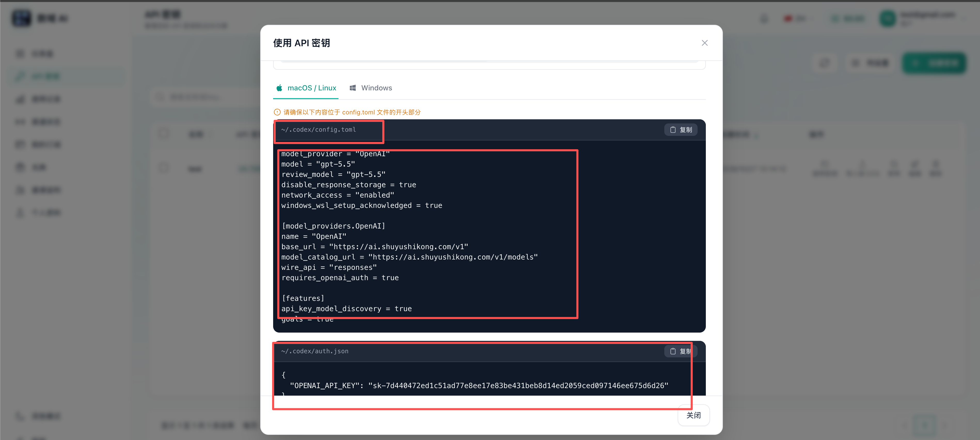Click the Apple icon on the macOS tab

(x=279, y=88)
